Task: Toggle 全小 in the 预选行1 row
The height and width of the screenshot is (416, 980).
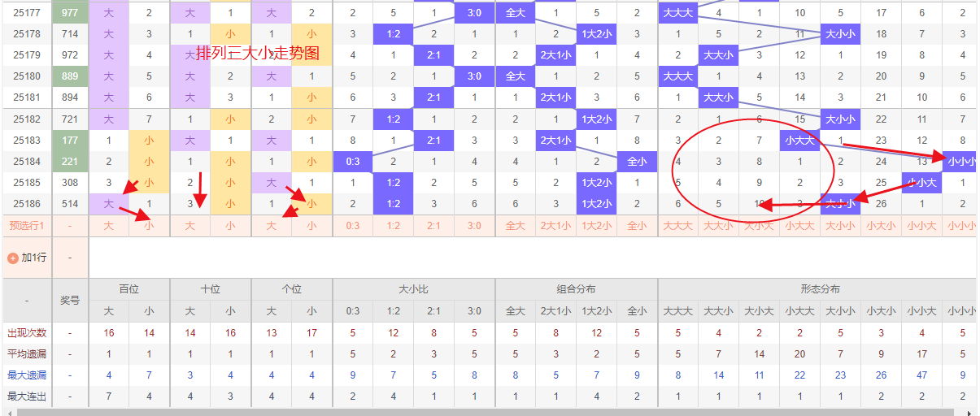Action: 638,225
